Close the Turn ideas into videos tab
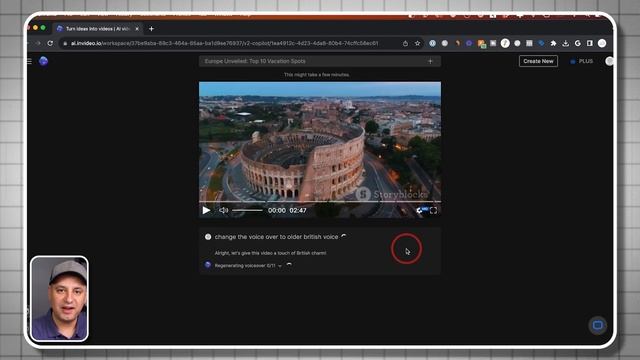This screenshot has height=360, width=640. pyautogui.click(x=137, y=29)
